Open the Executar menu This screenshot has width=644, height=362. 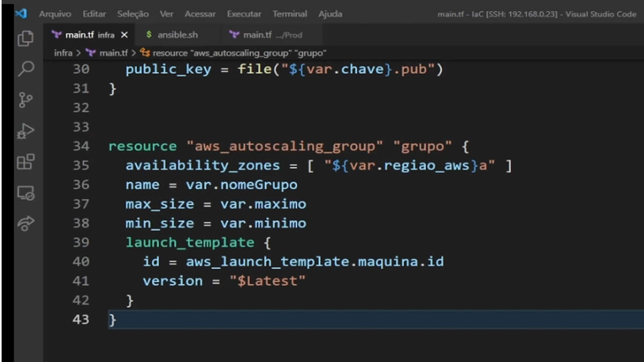point(244,14)
